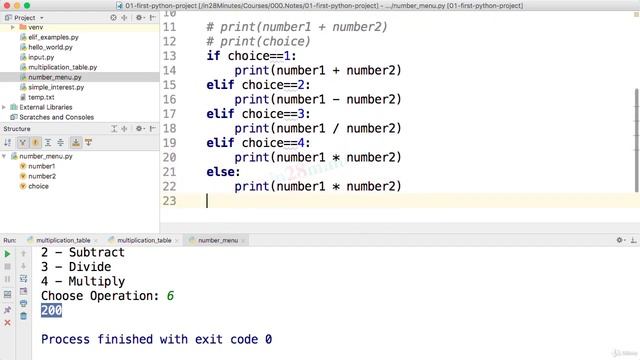
Task: Close the number_menu Run tab
Action: point(243,241)
